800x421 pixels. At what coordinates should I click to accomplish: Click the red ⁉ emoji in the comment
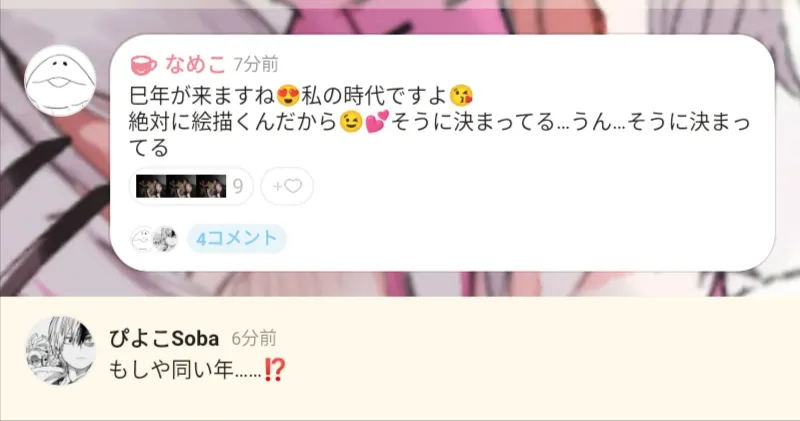274,370
